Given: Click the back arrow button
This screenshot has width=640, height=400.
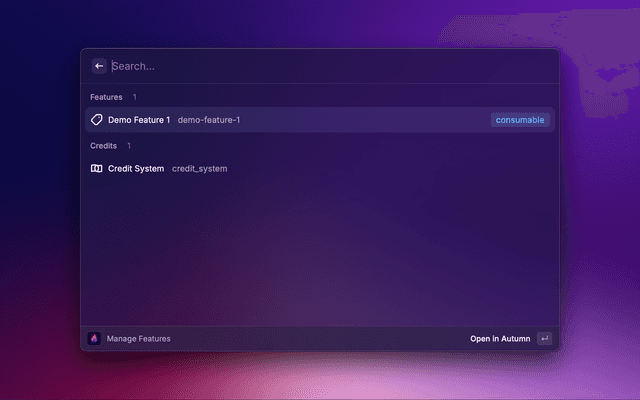Looking at the screenshot, I should click(x=99, y=66).
